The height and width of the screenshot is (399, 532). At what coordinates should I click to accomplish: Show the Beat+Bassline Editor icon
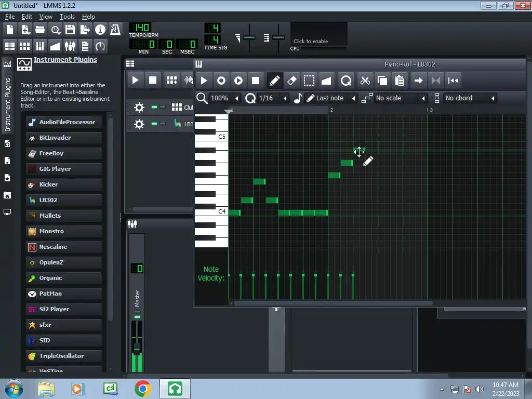click(25, 46)
